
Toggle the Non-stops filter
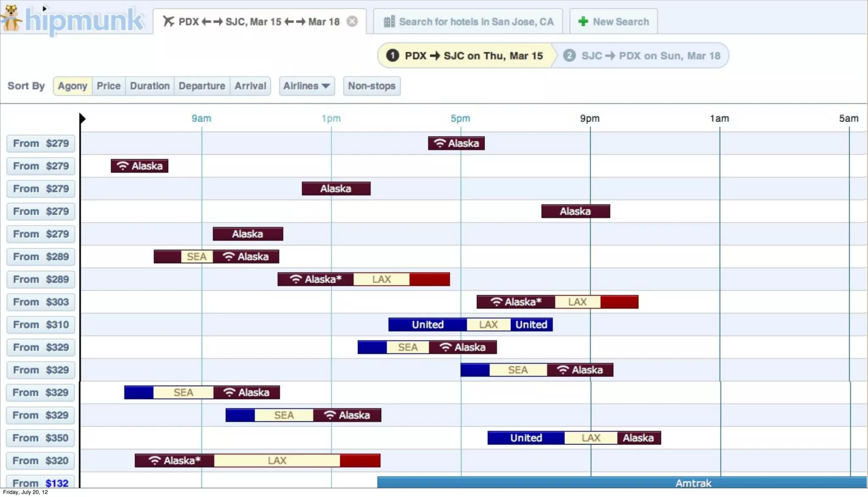[371, 86]
